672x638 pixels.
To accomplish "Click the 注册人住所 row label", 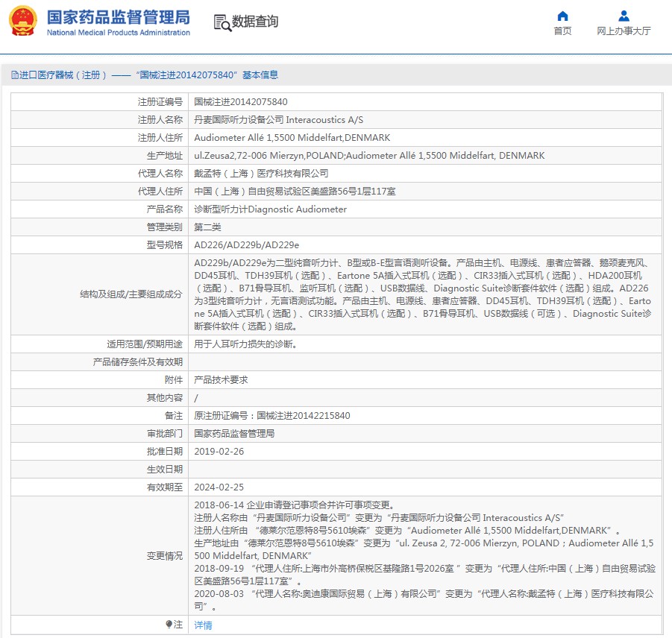I will click(x=160, y=138).
